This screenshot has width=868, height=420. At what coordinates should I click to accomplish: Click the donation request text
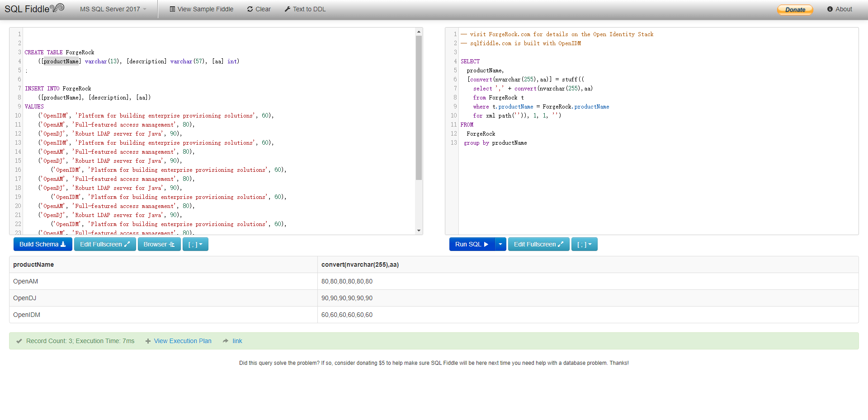[x=434, y=363]
